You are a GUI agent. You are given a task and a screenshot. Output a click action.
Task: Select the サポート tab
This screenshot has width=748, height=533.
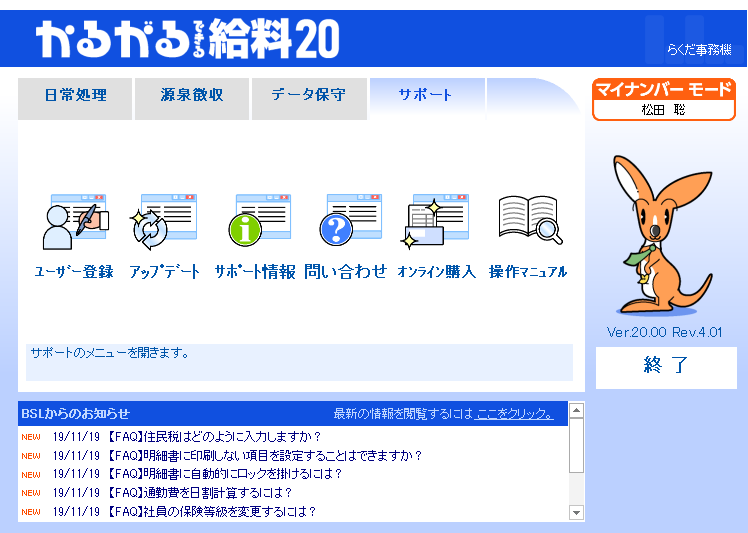click(x=427, y=99)
